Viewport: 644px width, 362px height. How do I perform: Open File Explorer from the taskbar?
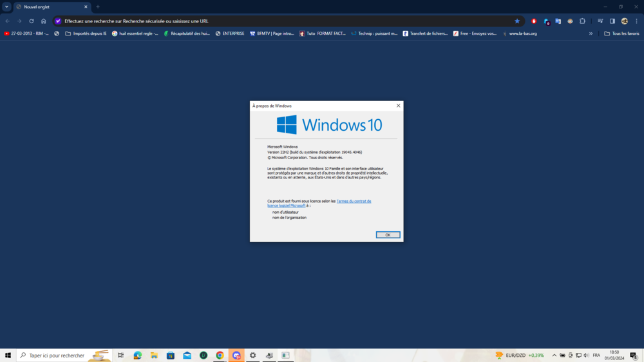[154, 355]
